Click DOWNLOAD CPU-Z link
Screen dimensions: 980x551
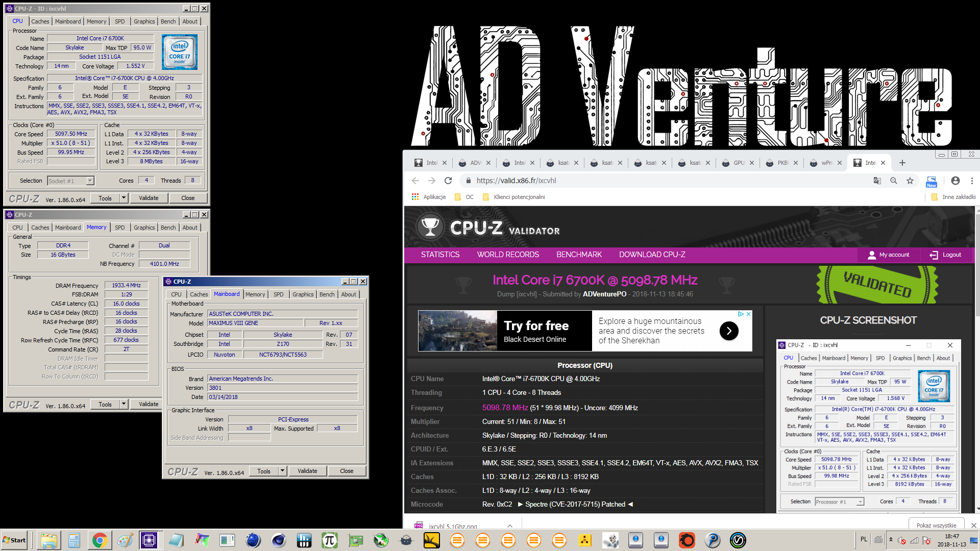click(x=652, y=255)
